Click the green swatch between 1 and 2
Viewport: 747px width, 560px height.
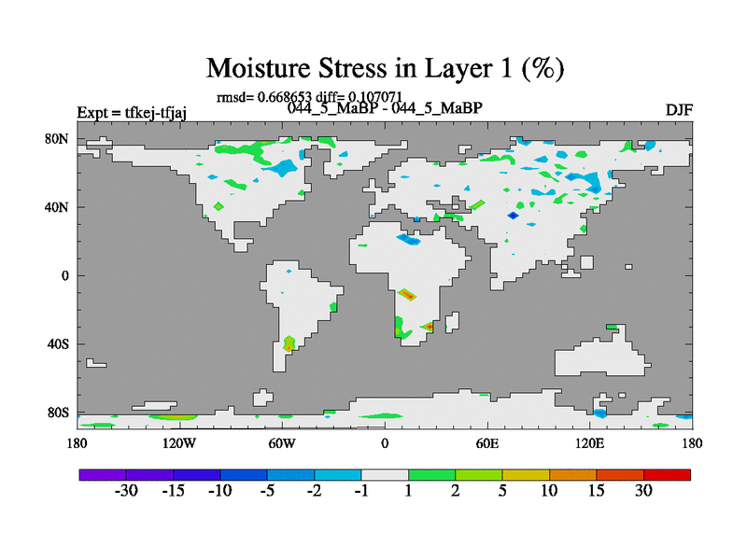tap(432, 475)
